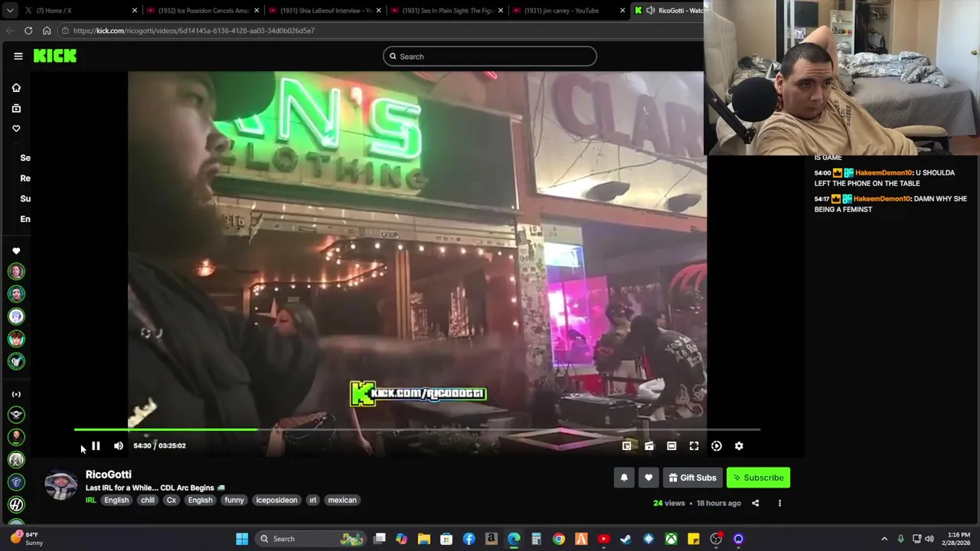This screenshot has height=551, width=980.
Task: Open first followed channel avatar in sidebar
Action: (16, 271)
